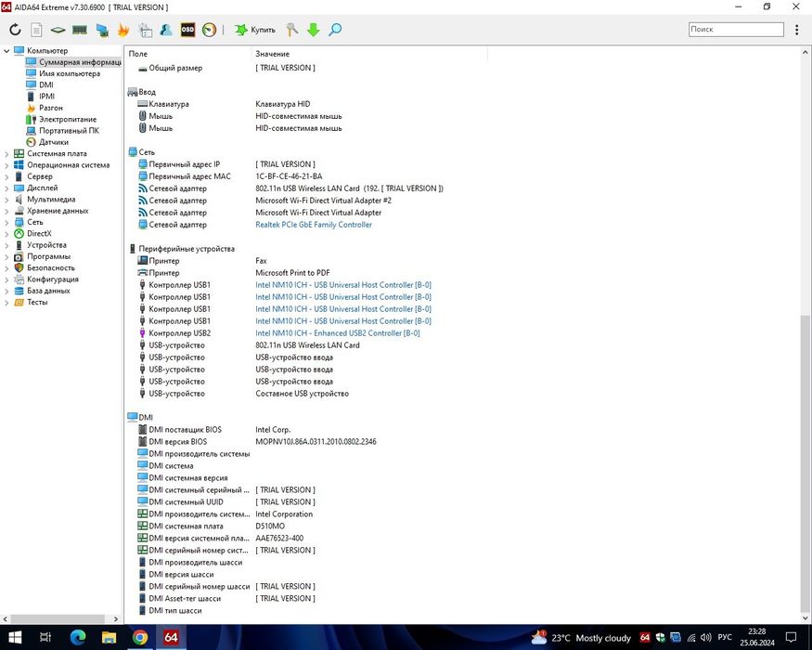Open the three-dot menu button
This screenshot has height=650, width=812.
point(796,30)
